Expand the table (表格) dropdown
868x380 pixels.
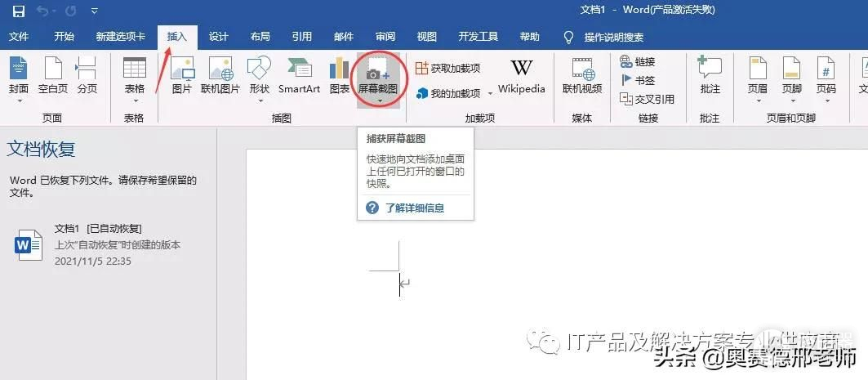135,100
